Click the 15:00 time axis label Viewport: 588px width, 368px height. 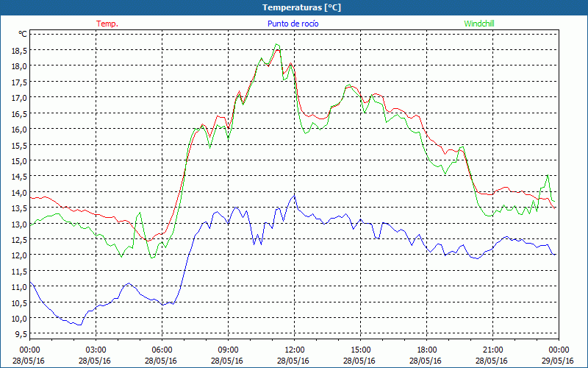(360, 350)
